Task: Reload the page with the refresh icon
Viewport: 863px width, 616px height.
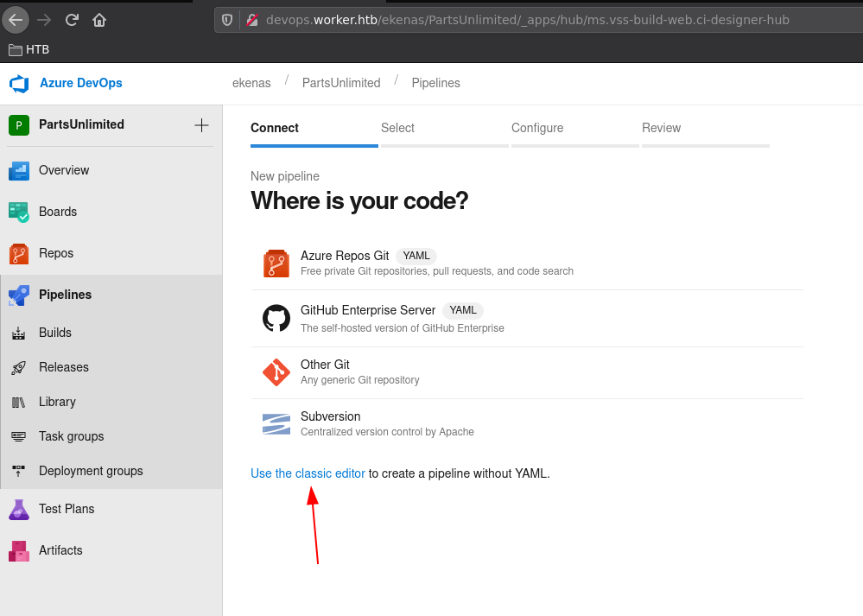Action: [72, 21]
